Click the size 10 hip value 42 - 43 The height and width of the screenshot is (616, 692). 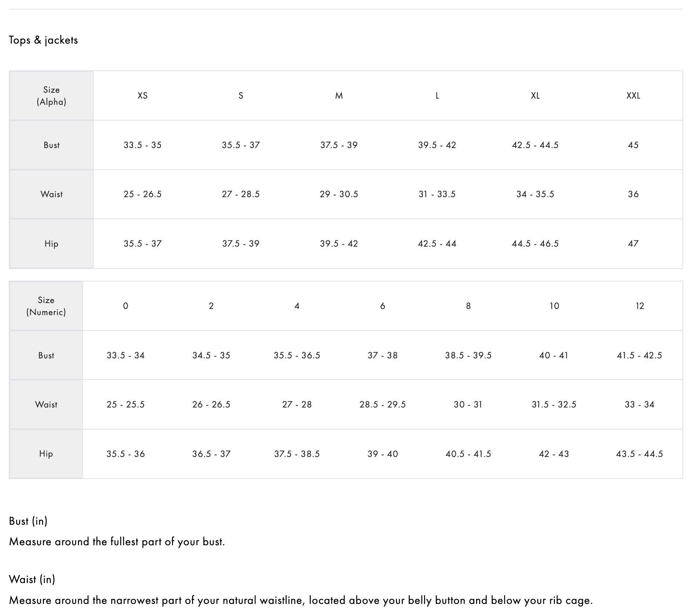(554, 454)
